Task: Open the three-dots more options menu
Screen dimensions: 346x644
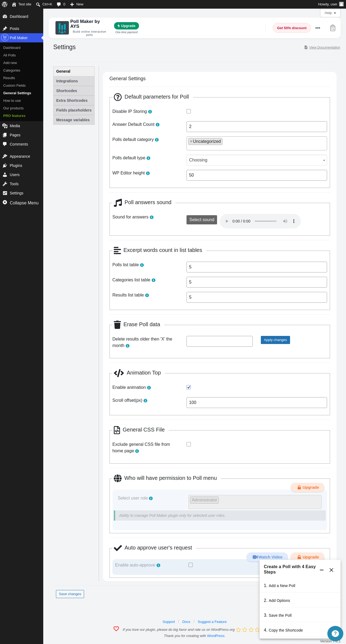Action: (x=318, y=28)
